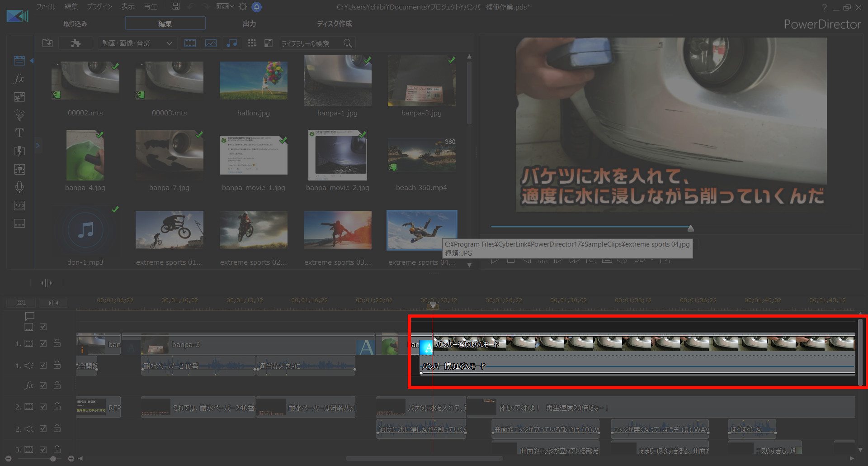Open the 再生 menu
Image resolution: width=868 pixels, height=466 pixels.
(x=150, y=6)
